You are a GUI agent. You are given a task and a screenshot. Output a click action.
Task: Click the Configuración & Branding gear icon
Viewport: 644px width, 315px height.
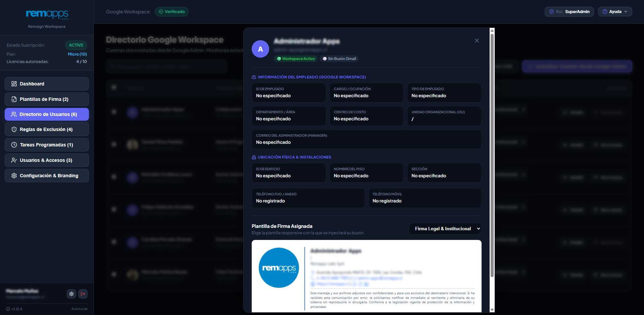[x=14, y=176]
